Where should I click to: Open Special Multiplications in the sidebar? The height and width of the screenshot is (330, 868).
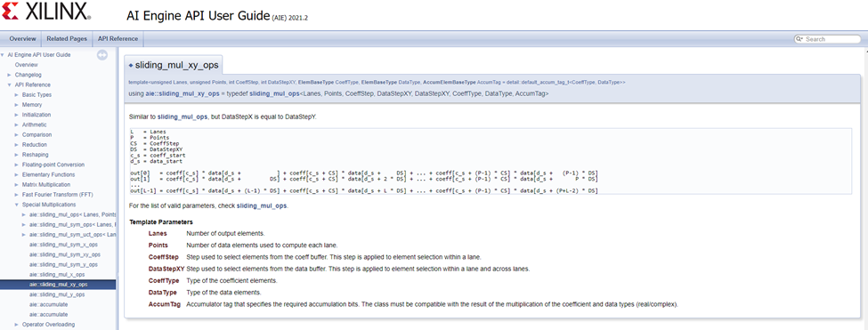click(x=49, y=205)
